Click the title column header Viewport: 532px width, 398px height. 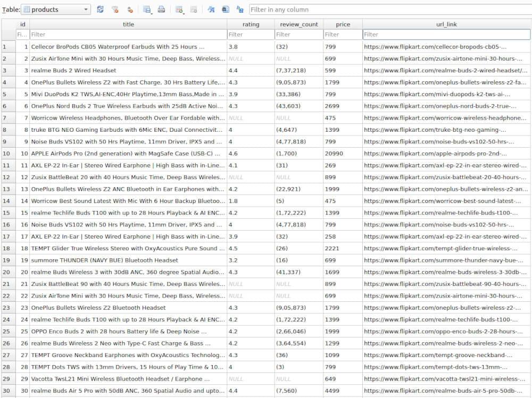tap(128, 24)
